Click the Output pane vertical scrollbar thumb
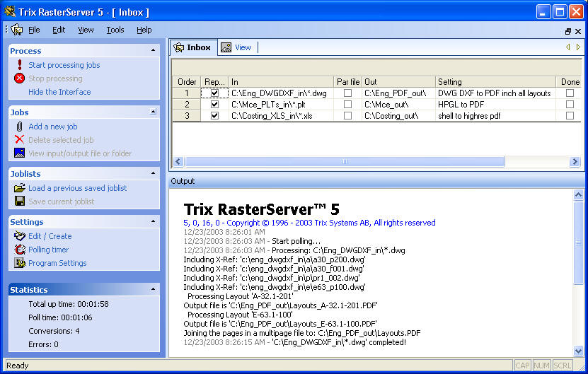 [578, 242]
